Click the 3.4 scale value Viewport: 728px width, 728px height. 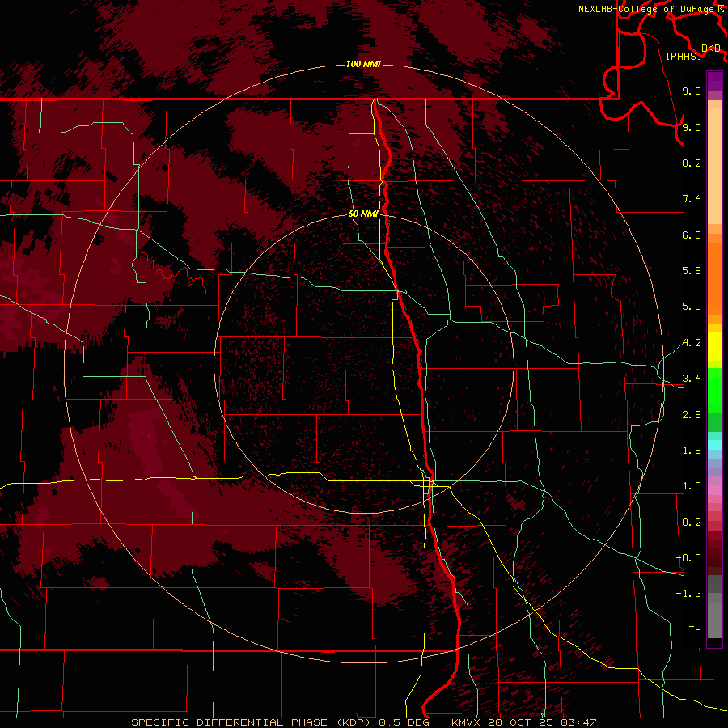[692, 379]
